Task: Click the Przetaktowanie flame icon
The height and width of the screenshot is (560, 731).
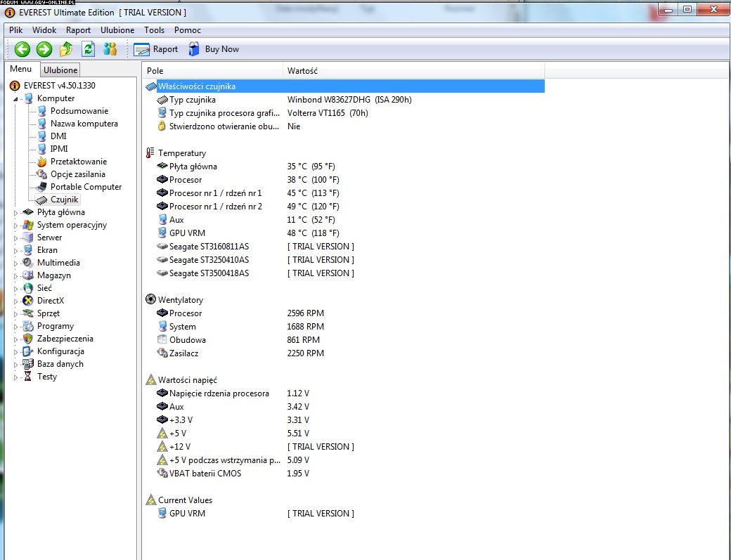Action: tap(42, 162)
